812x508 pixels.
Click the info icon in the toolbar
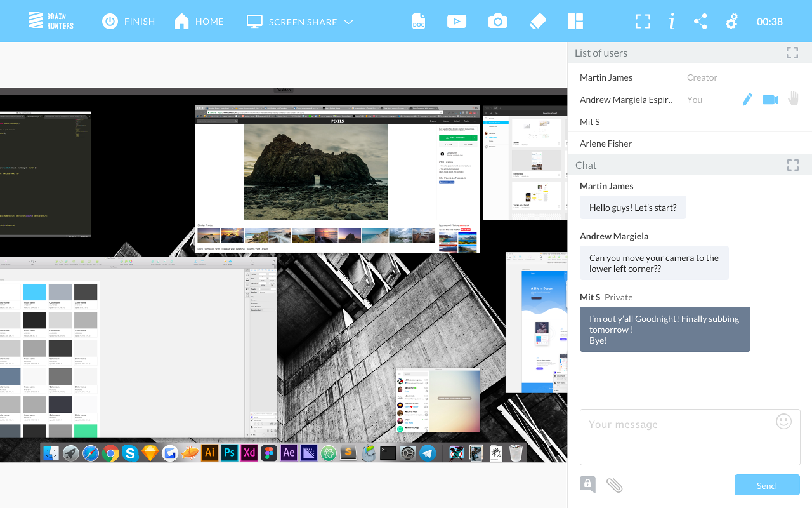point(671,21)
